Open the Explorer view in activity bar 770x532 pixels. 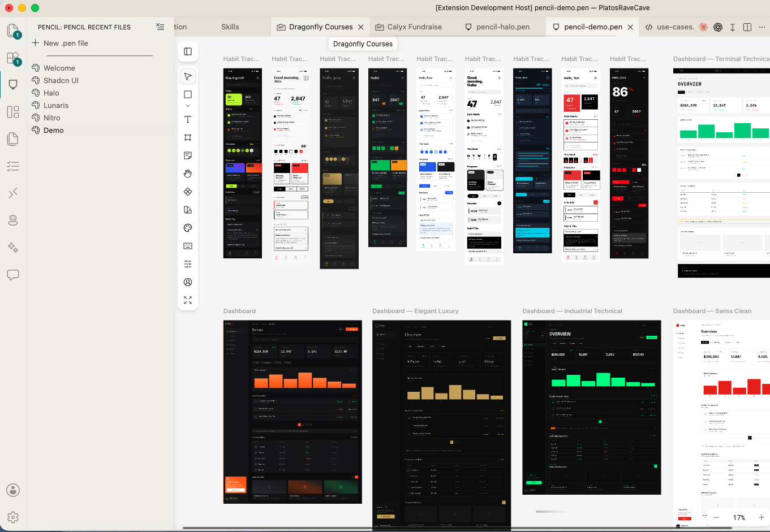coord(12,31)
